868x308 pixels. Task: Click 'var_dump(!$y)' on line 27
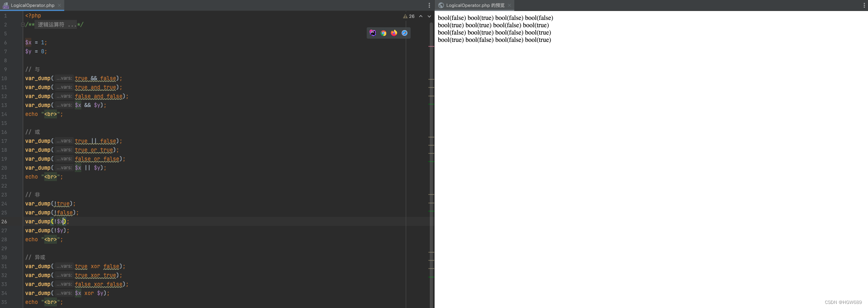pyautogui.click(x=46, y=231)
